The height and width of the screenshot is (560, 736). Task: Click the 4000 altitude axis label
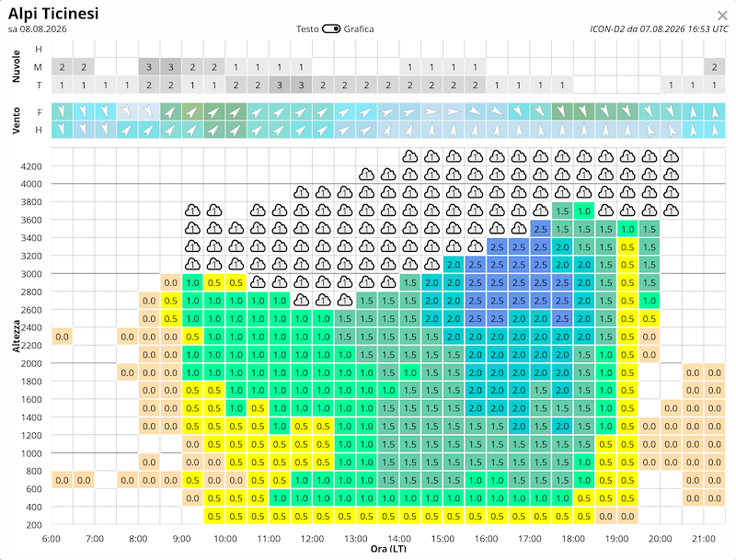tap(31, 184)
